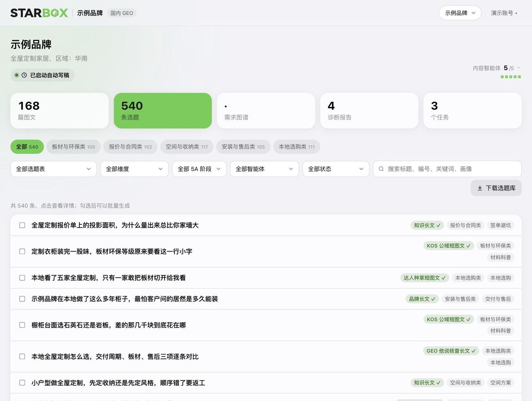The width and height of the screenshot is (532, 401).
Task: Click the download icon in 下载选题库
Action: pos(480,188)
